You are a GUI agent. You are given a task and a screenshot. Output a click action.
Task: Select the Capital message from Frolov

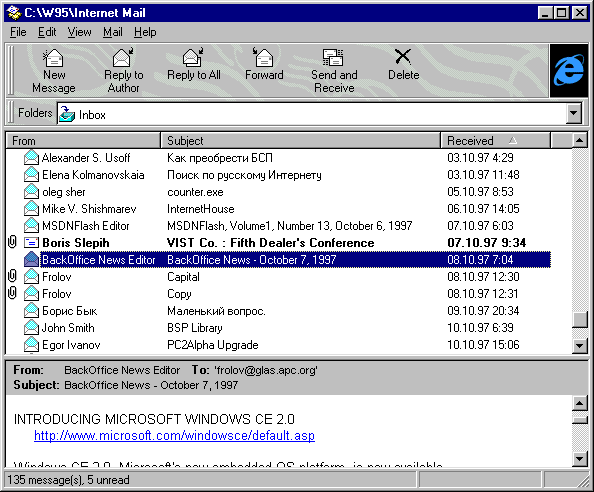278,277
